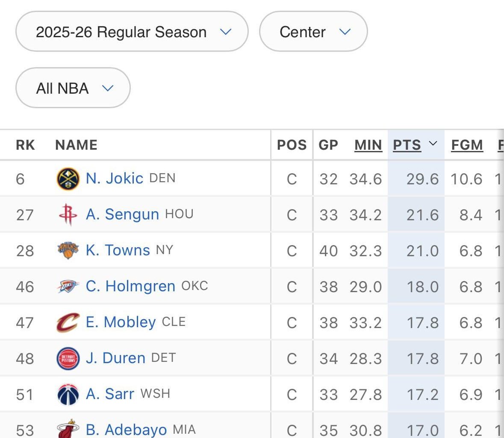Sort table by FGM column header
Screen dimensions: 504x438
point(467,145)
